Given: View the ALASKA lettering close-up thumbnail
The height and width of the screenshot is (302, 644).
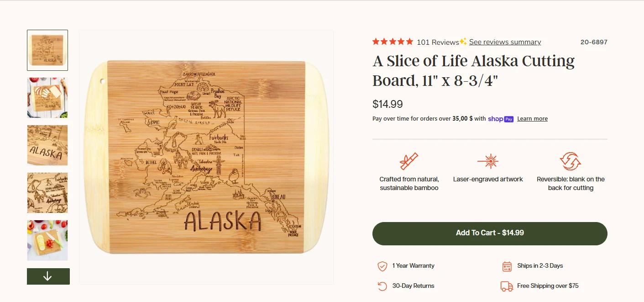Looking at the screenshot, I should (x=47, y=145).
